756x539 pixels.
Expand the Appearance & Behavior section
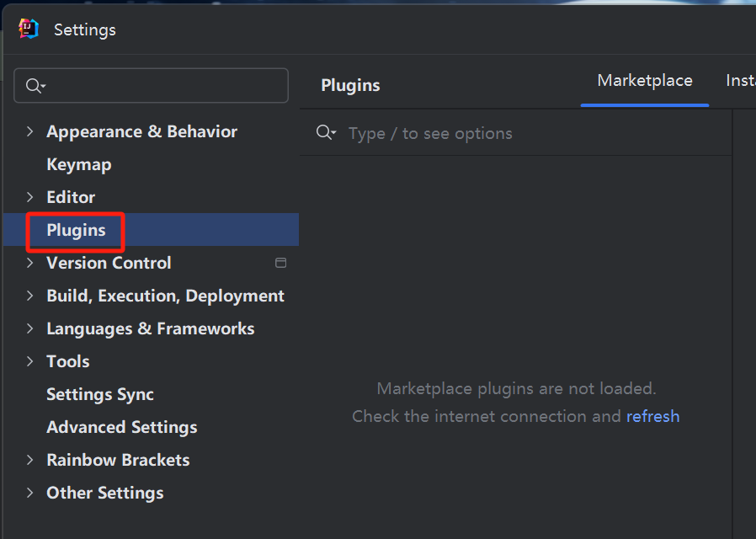[30, 131]
